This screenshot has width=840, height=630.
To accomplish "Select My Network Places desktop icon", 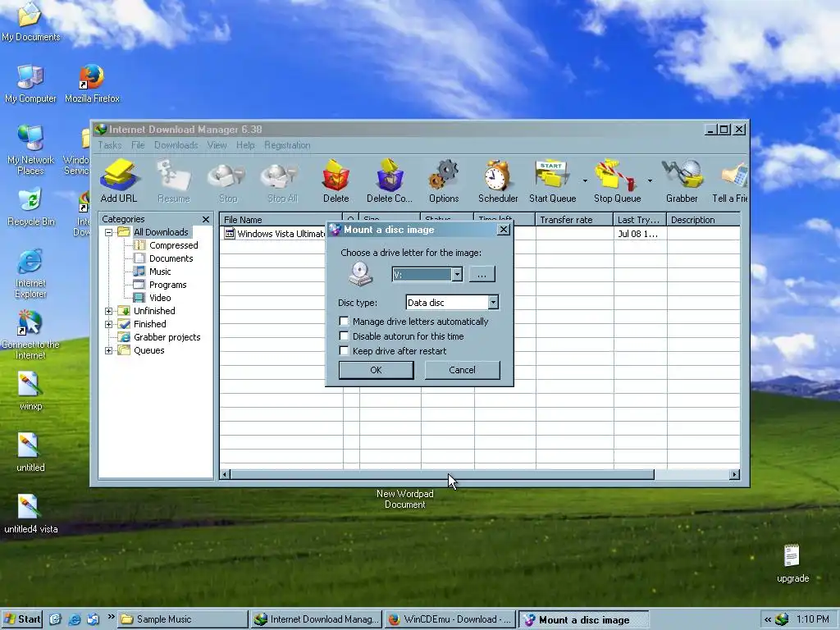I will [x=30, y=150].
